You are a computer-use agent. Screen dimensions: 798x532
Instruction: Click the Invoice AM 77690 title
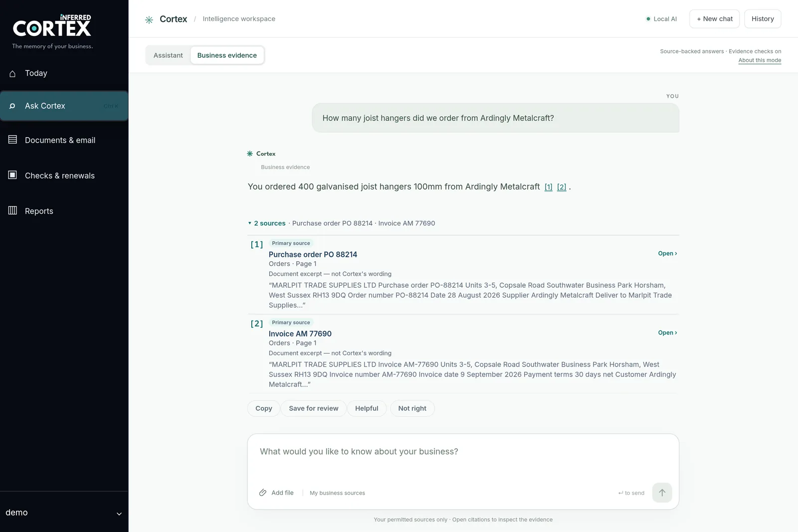point(300,334)
